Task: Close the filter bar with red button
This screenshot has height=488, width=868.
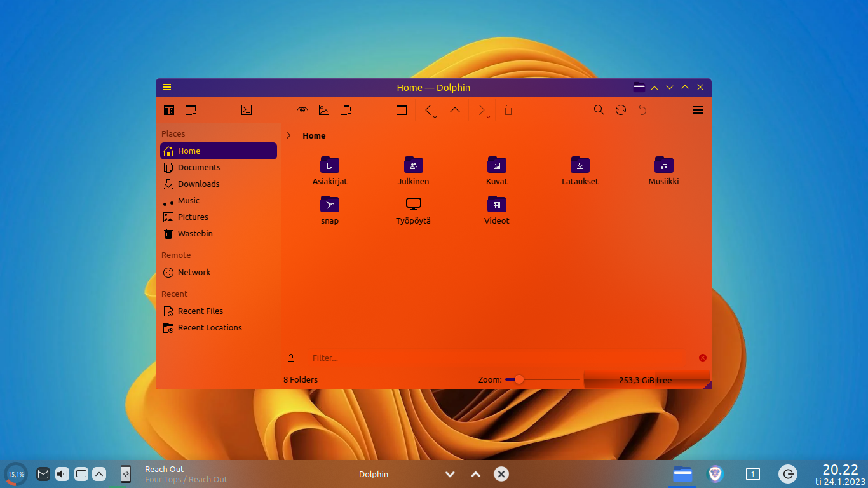Action: click(703, 358)
